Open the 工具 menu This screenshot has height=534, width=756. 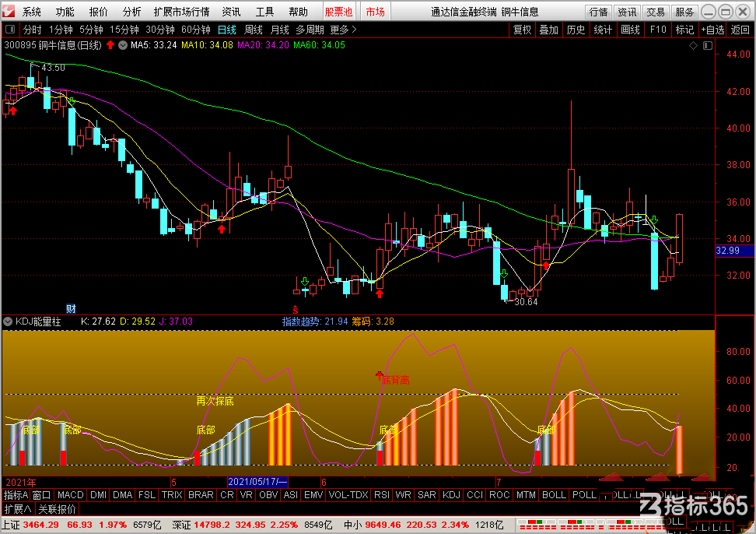(264, 12)
